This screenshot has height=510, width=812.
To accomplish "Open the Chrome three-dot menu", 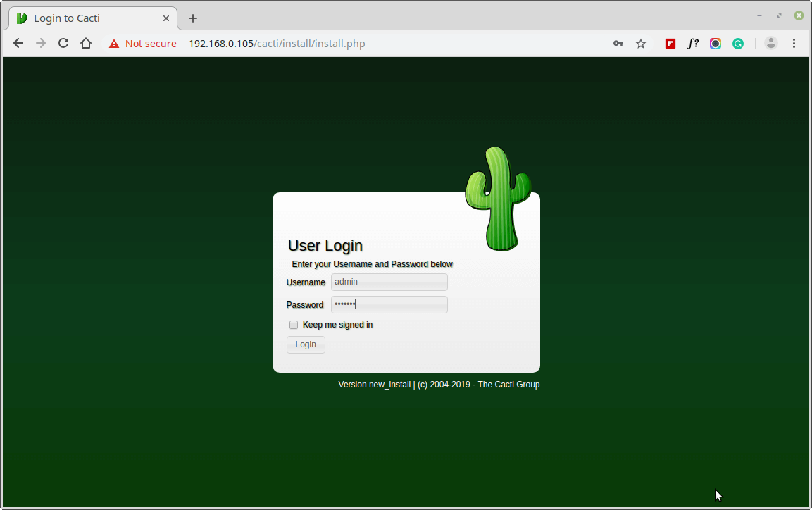I will 794,43.
